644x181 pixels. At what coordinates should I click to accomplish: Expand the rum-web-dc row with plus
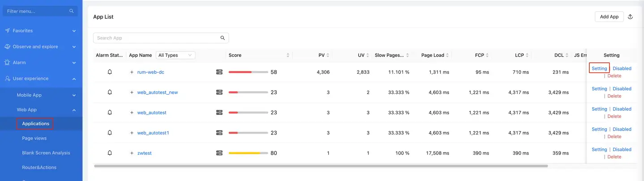(132, 72)
